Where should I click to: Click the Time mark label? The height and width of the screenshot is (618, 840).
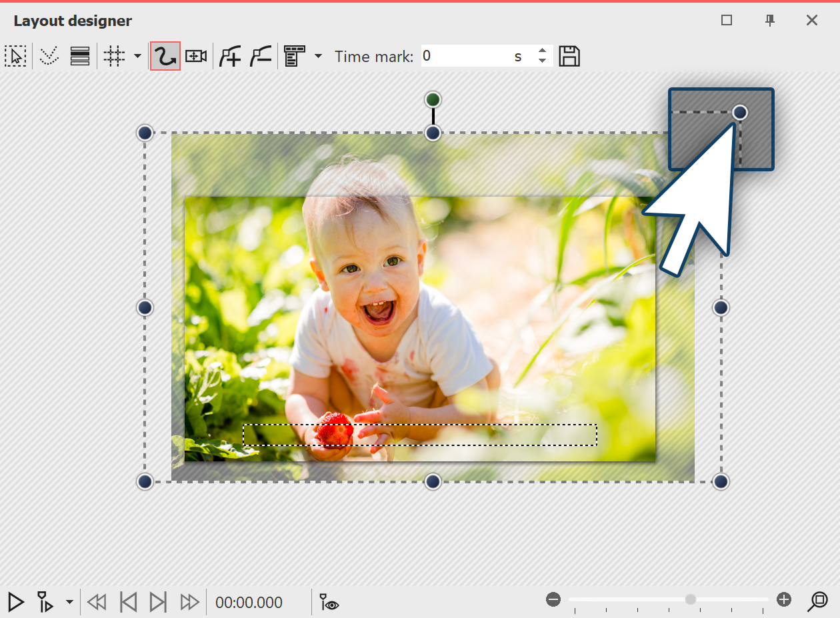click(x=373, y=57)
